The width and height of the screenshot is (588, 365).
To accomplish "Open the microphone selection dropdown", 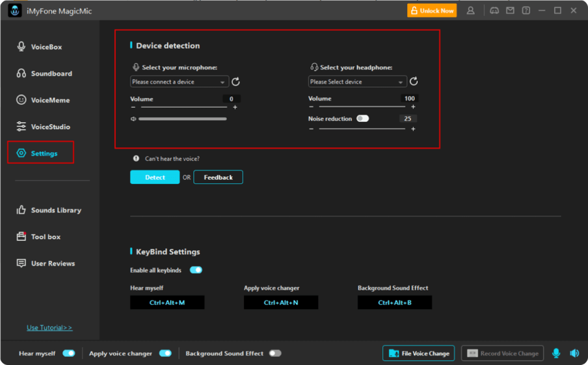I will [x=179, y=82].
